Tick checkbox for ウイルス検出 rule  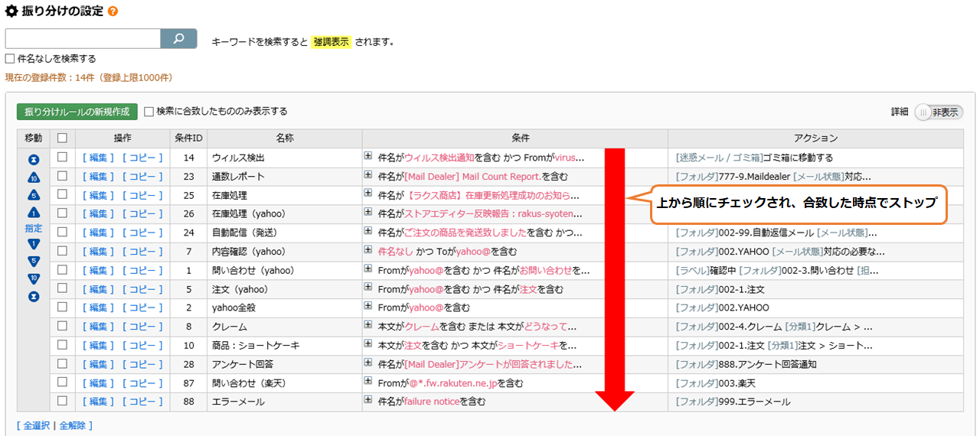pyautogui.click(x=62, y=158)
